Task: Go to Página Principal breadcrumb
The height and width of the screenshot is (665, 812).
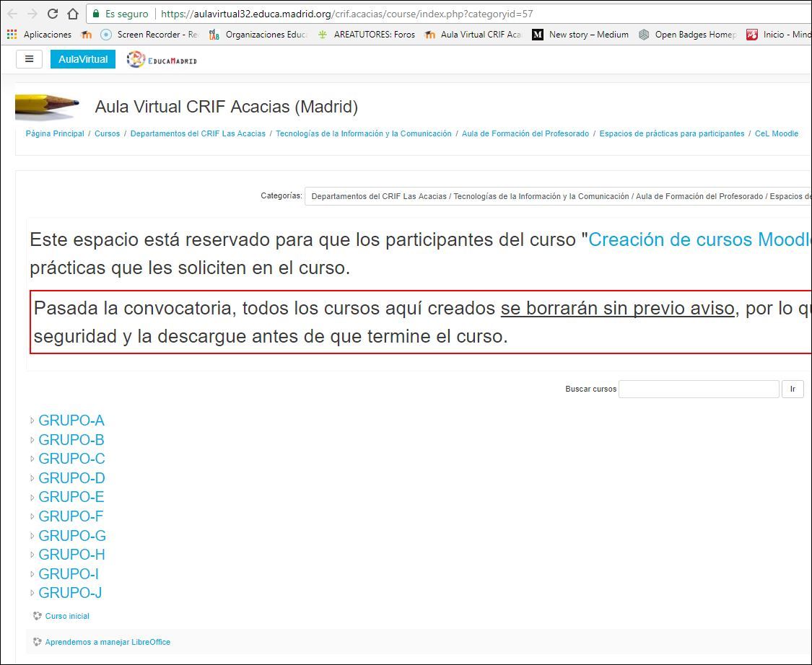Action: [x=55, y=133]
